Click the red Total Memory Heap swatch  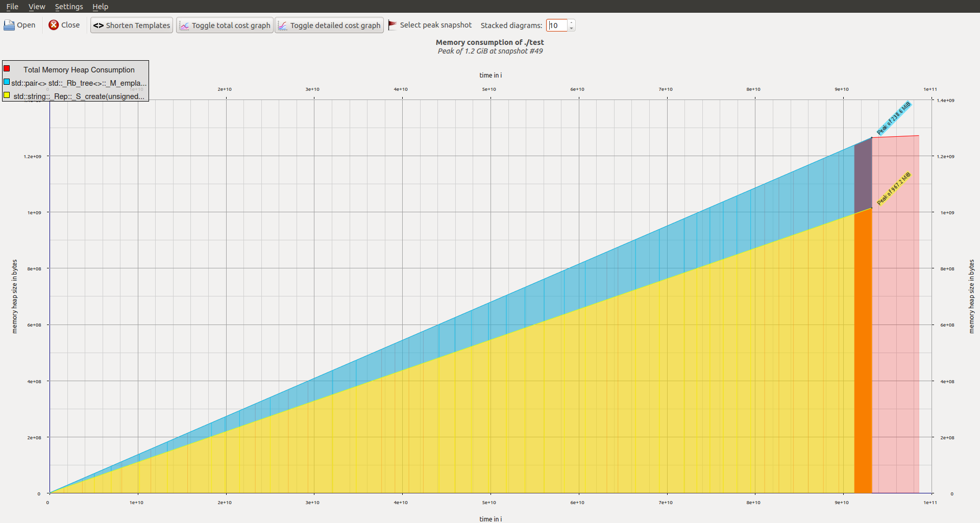point(7,68)
